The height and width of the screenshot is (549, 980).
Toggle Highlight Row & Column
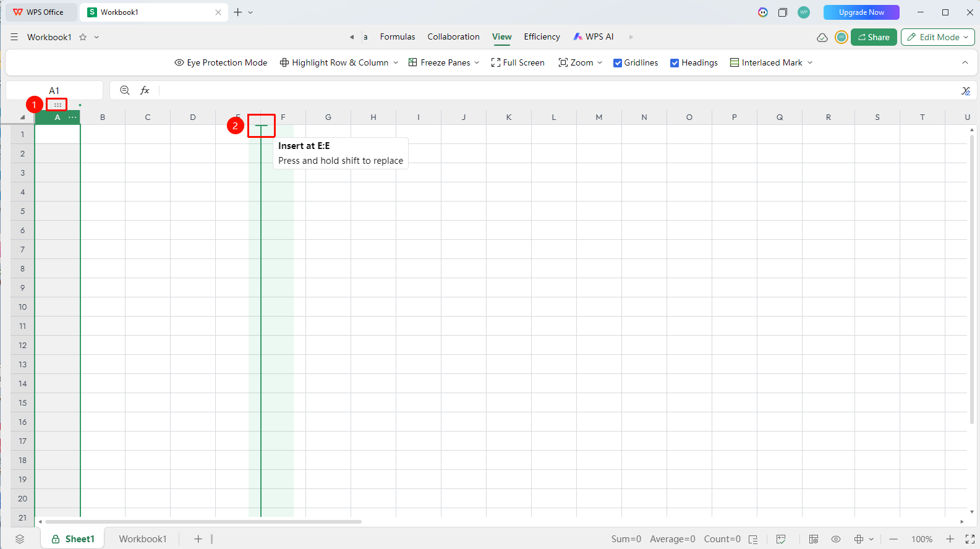click(x=334, y=62)
